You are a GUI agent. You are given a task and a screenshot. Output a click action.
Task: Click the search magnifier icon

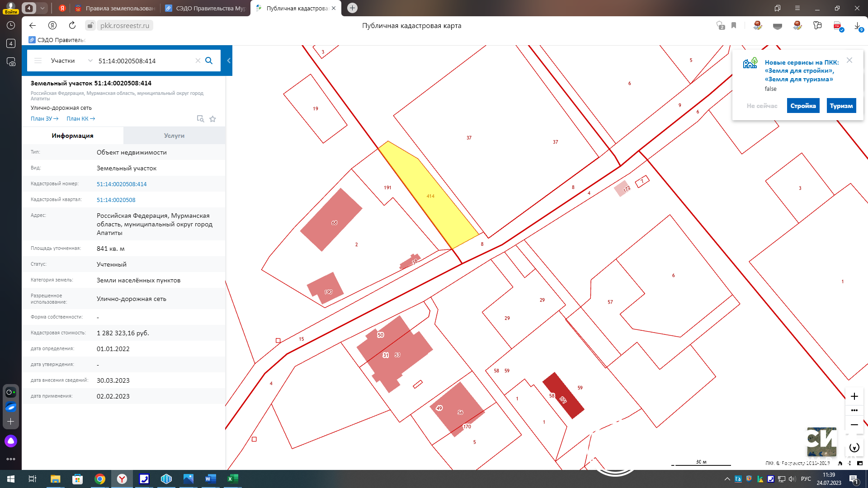209,61
